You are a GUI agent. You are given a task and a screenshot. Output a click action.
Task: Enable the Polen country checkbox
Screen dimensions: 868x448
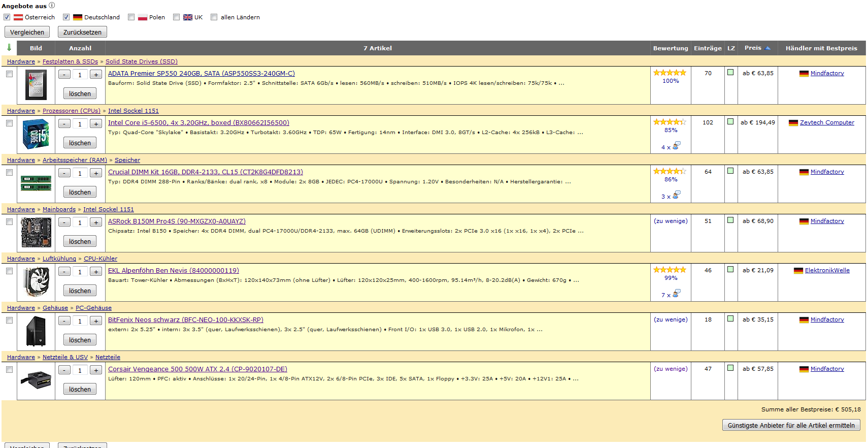[131, 17]
